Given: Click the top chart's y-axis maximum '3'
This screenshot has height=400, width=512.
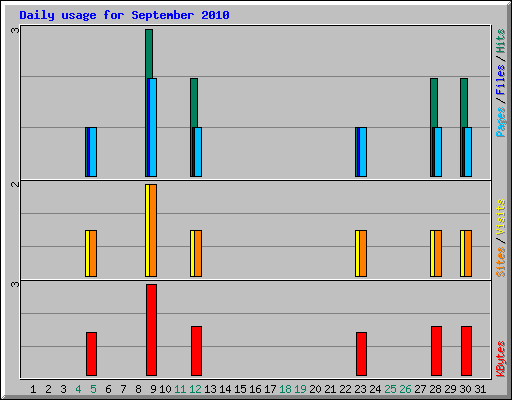Looking at the screenshot, I should coord(15,30).
